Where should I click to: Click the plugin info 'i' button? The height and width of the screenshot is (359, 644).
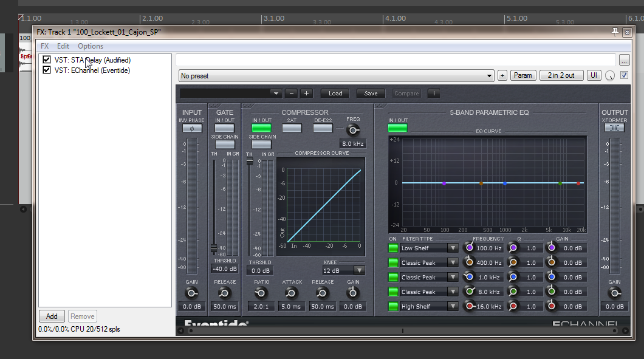(x=434, y=94)
